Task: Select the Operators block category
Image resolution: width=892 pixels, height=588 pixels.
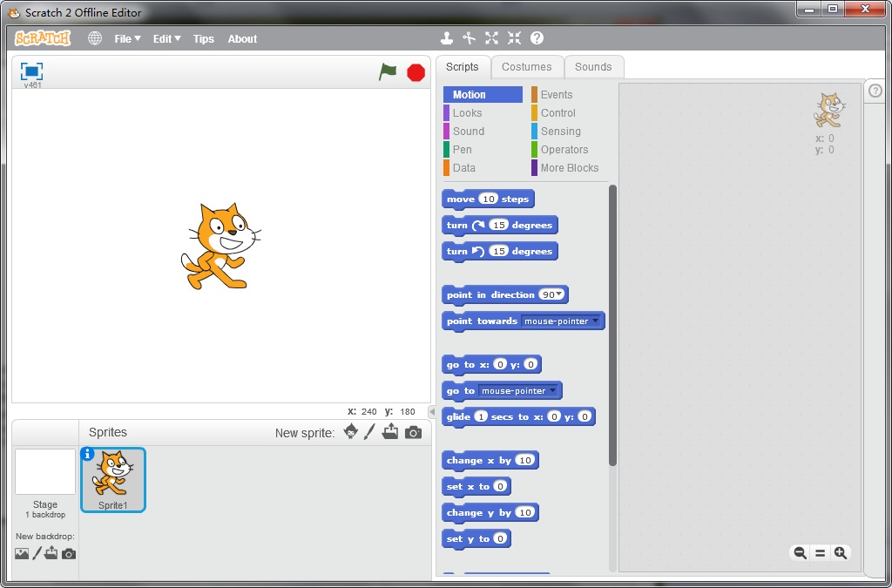Action: coord(569,150)
